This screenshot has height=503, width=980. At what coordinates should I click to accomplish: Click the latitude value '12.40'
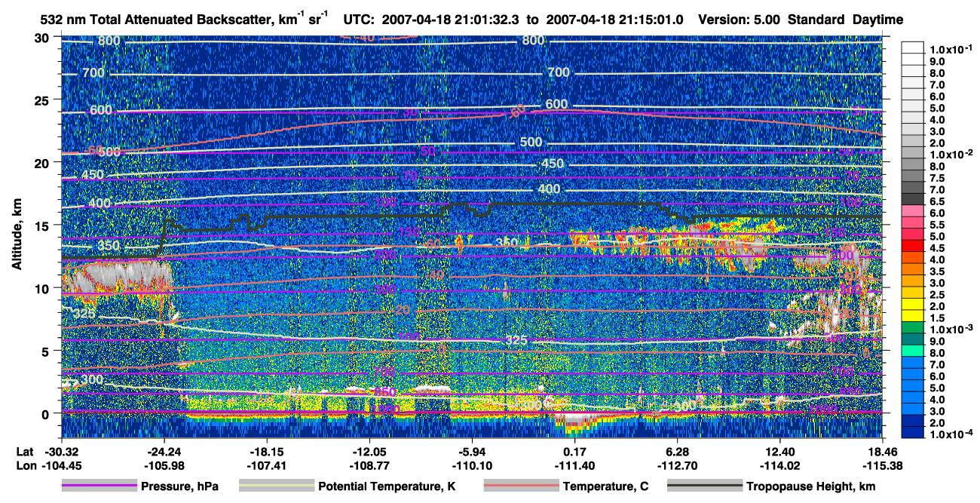[x=780, y=451]
